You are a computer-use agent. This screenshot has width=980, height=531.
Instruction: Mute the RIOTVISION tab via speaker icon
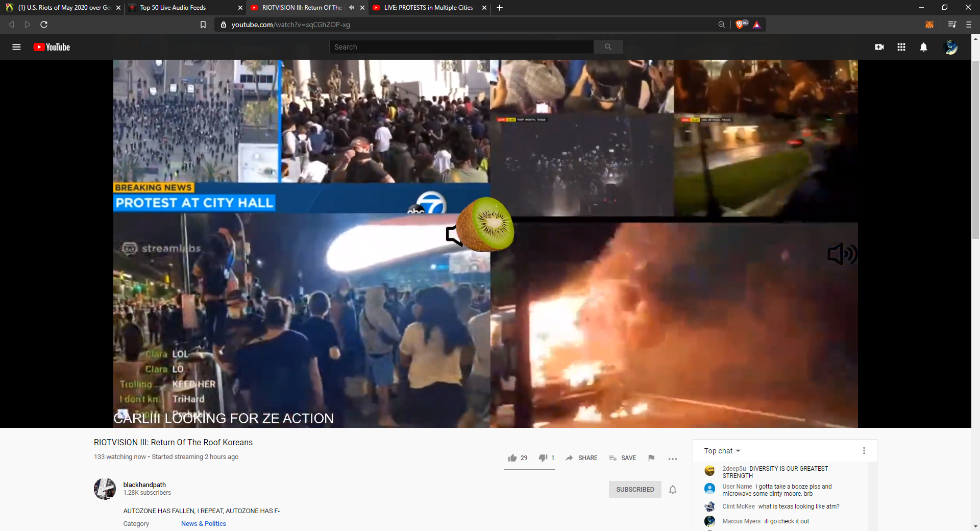[x=351, y=8]
